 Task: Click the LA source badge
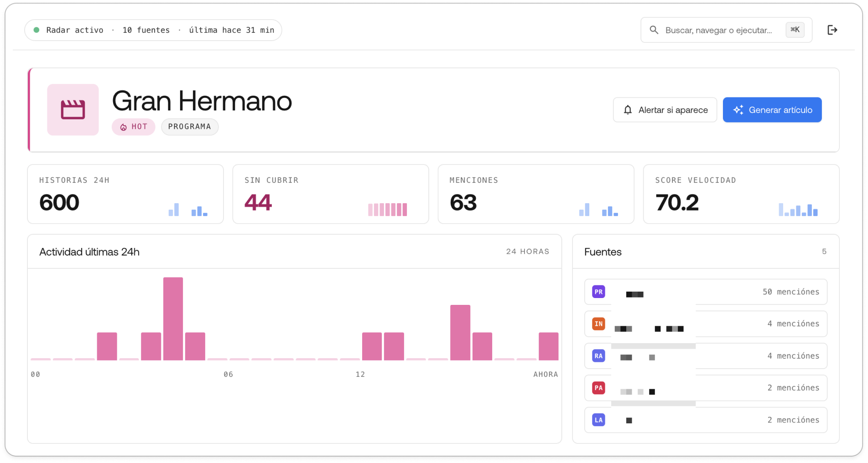click(598, 420)
